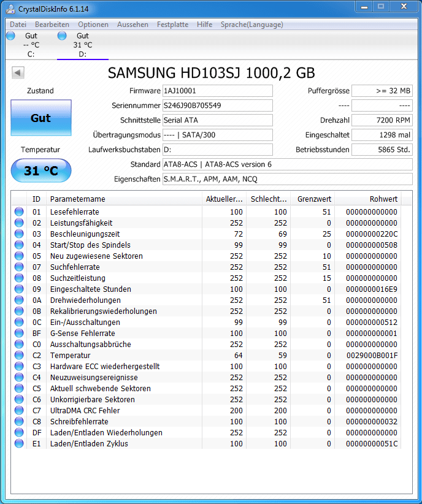Image resolution: width=422 pixels, height=504 pixels.
Task: Click status orb for Neu zugewiesene Sektoren
Action: (x=19, y=256)
